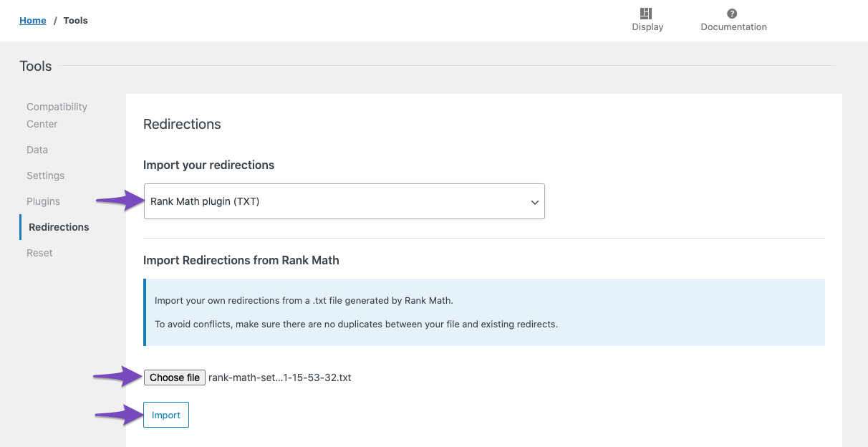Go to the Home breadcrumb link
Screen dimensions: 868x447
click(33, 21)
